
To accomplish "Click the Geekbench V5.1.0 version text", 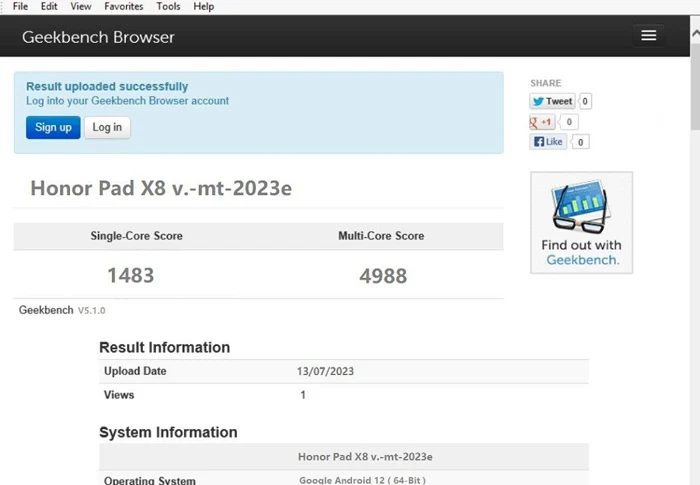I will click(62, 310).
